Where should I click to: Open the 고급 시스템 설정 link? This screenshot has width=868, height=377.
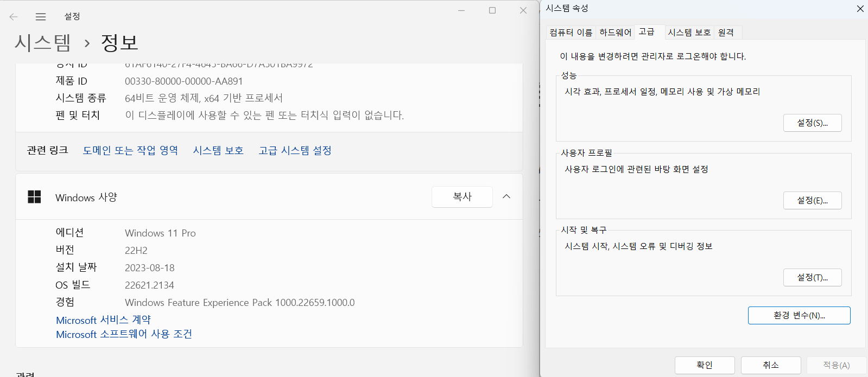[x=295, y=150]
